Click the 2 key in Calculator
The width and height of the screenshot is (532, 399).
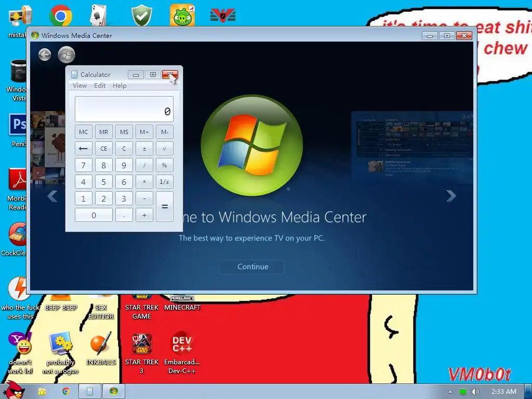(x=104, y=198)
